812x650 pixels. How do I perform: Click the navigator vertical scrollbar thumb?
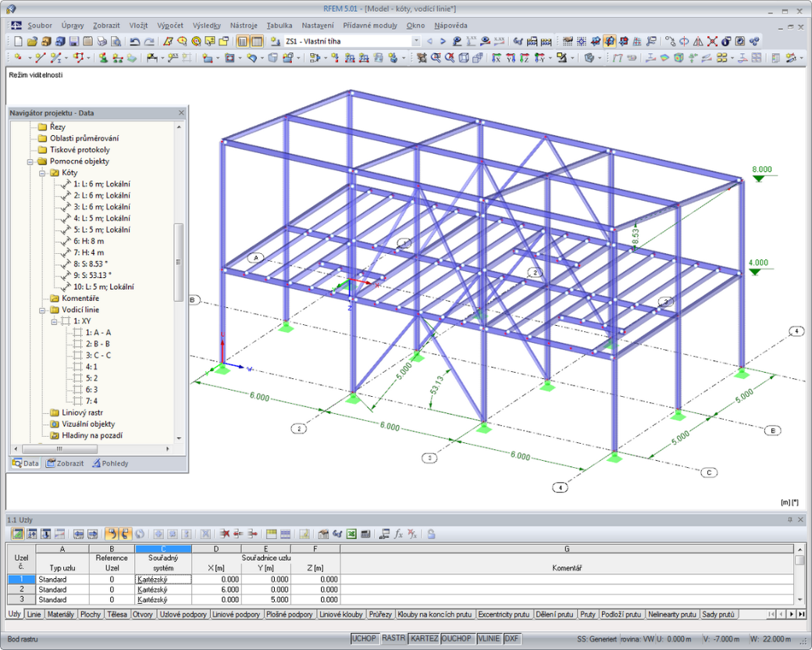pos(179,262)
